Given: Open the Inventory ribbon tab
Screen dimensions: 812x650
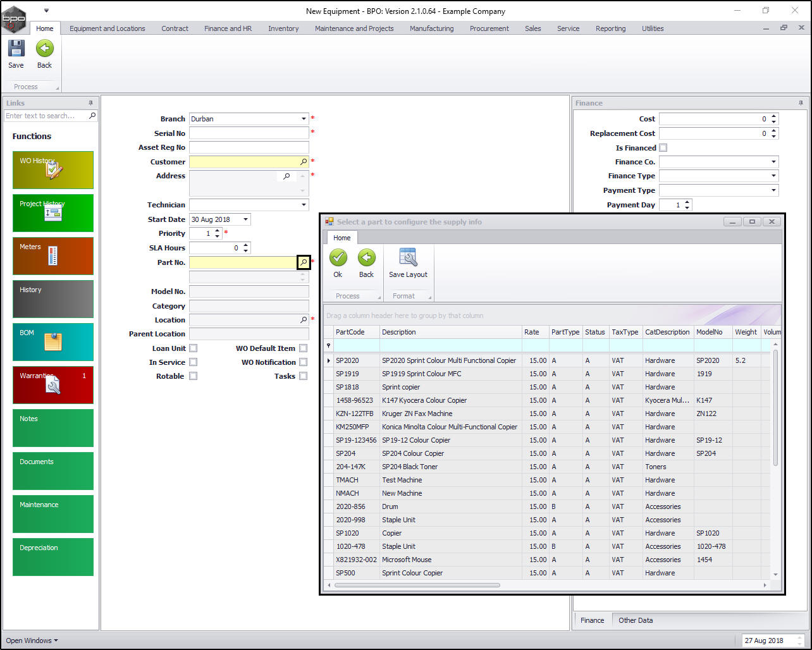Looking at the screenshot, I should [283, 28].
